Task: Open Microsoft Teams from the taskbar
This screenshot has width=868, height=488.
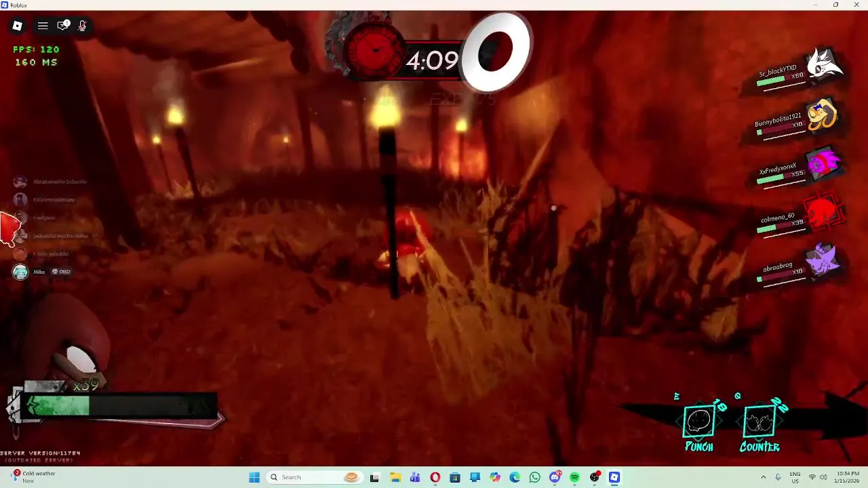Action: coord(415,477)
